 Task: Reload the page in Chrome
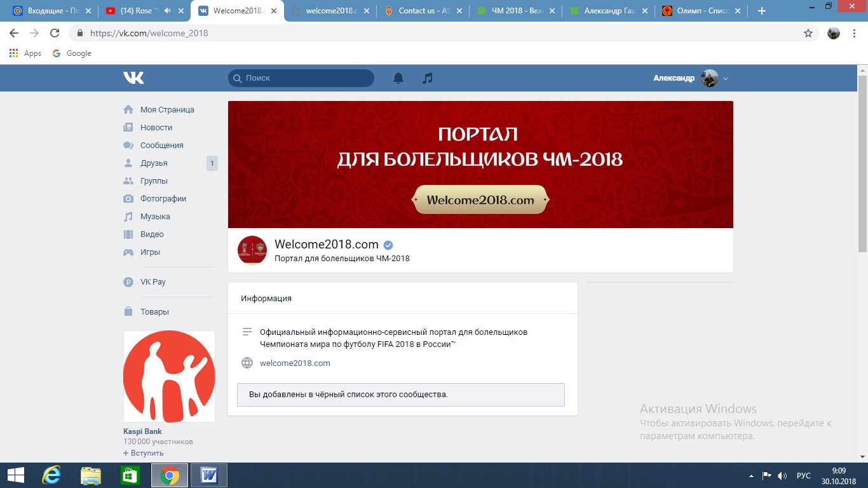55,33
